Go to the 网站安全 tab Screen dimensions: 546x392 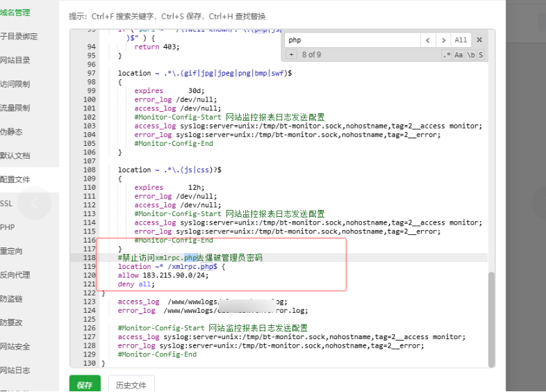tap(15, 346)
